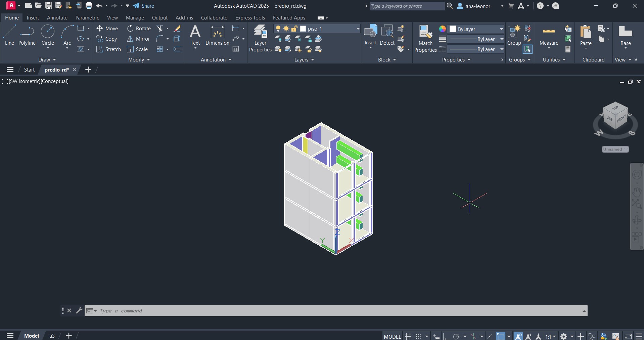Screen dimensions: 644x340
Task: Open the piso_1 layer dropdown
Action: pos(358,29)
